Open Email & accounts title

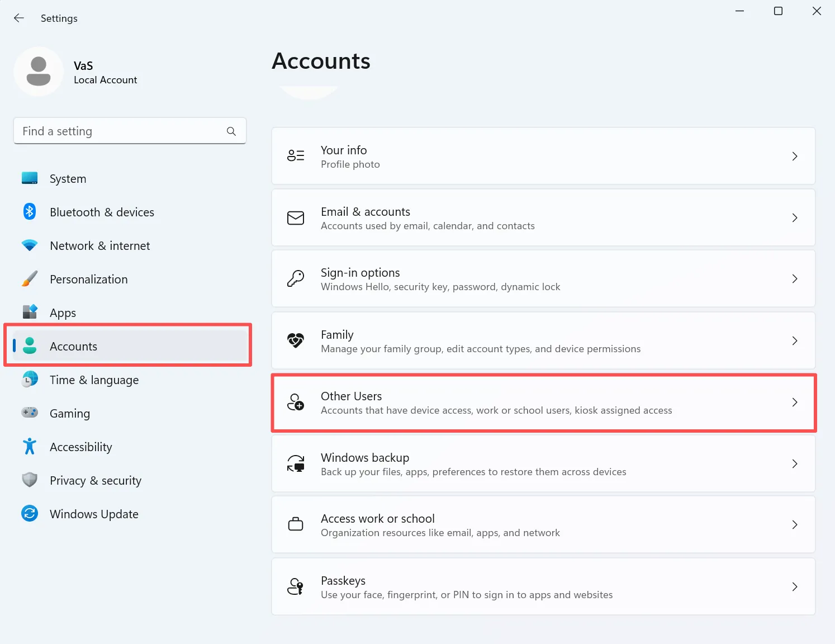pos(366,211)
